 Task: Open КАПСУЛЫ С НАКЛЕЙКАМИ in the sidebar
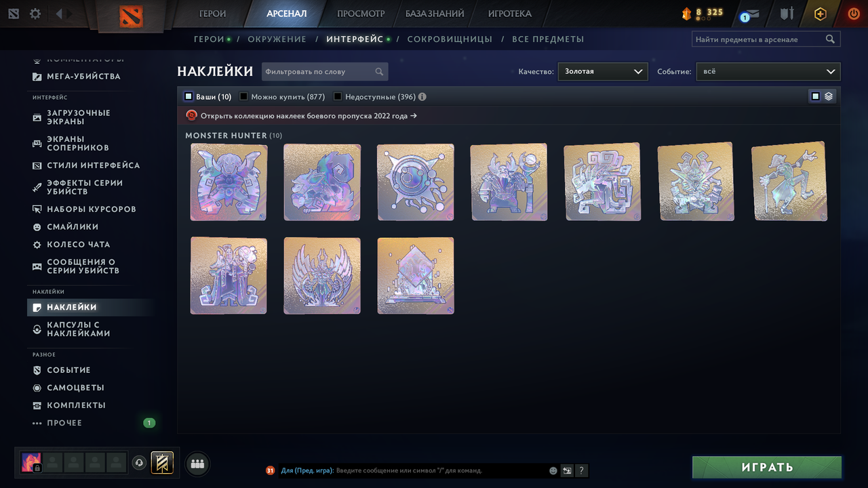click(79, 329)
